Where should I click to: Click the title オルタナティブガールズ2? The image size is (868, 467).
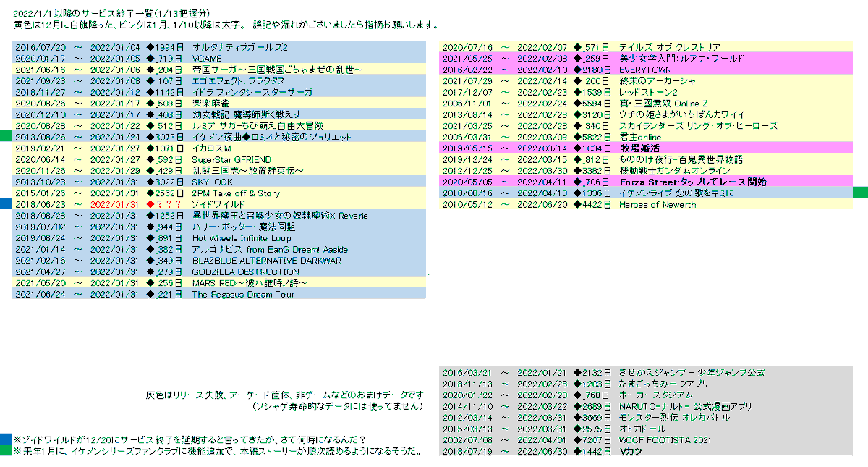click(x=240, y=47)
